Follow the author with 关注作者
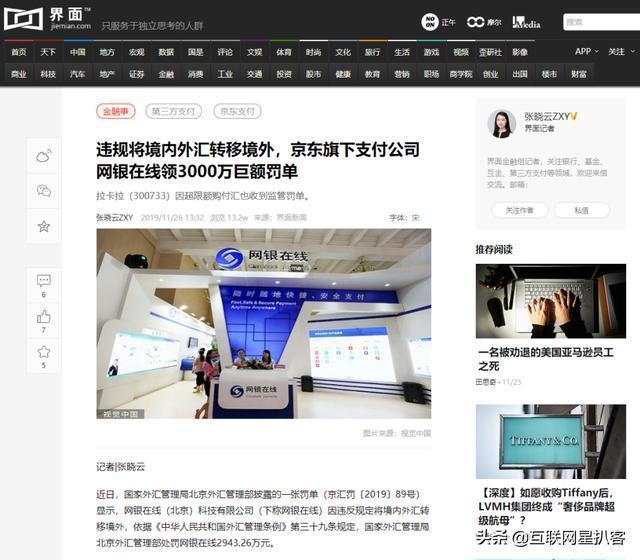Viewport: 640px width, 560px height. point(520,210)
